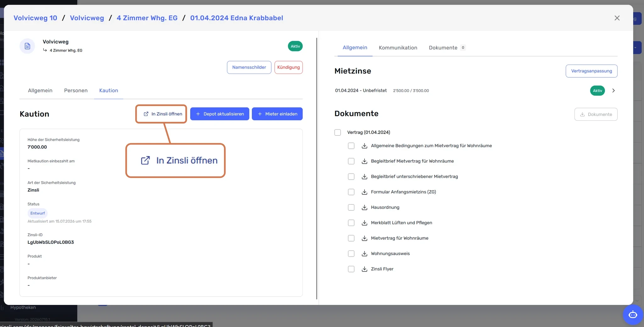Open the 4 Zimmer Whg. EG breadcrumb
Screen dimensions: 644x327
[147, 18]
